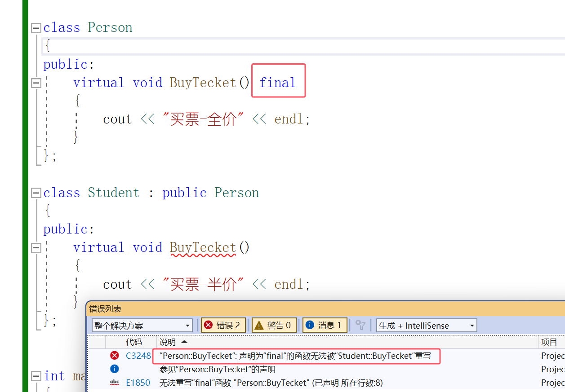Select the C3248 final function override error description
565x392 pixels.
pyautogui.click(x=295, y=356)
